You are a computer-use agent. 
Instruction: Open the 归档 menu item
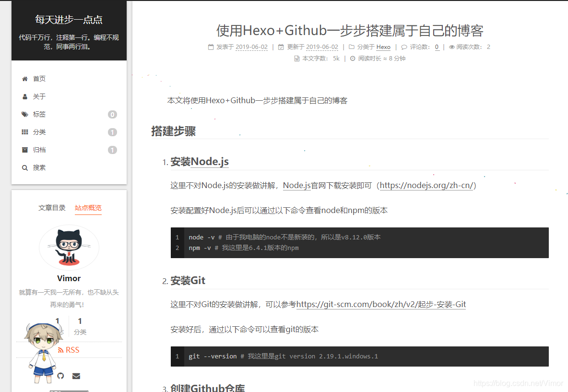tap(69, 150)
